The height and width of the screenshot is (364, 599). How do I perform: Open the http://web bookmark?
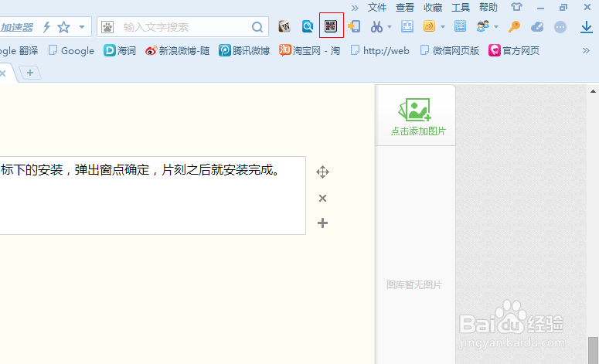(x=380, y=50)
